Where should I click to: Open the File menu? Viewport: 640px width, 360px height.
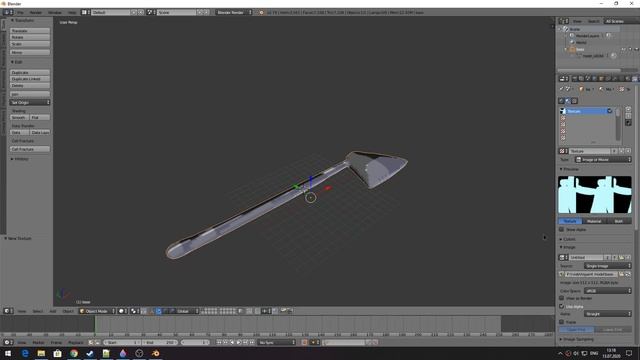(x=20, y=13)
